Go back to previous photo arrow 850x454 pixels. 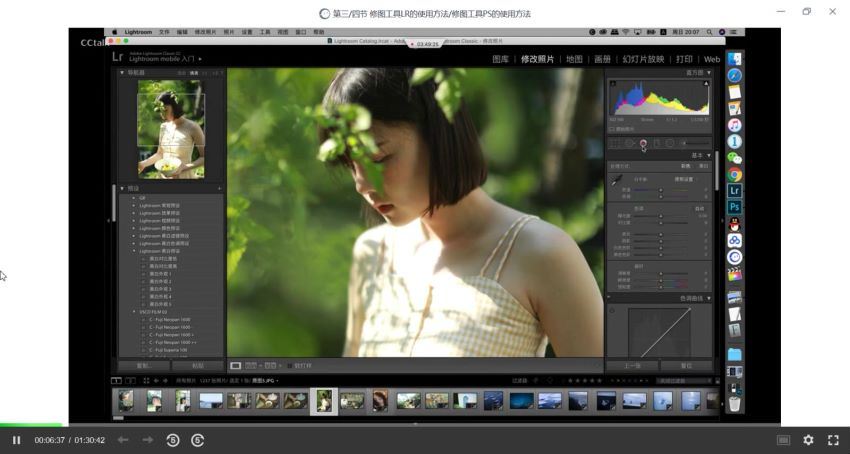156,381
